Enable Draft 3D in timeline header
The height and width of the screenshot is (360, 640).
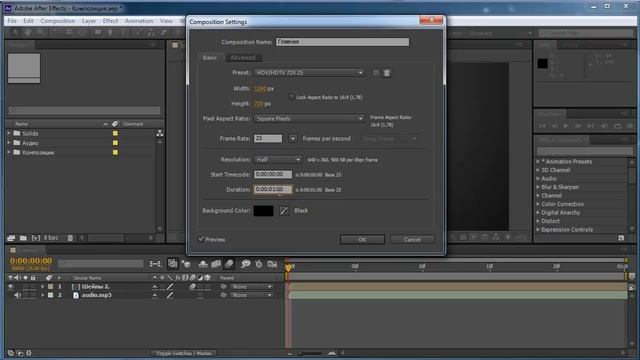click(x=187, y=264)
